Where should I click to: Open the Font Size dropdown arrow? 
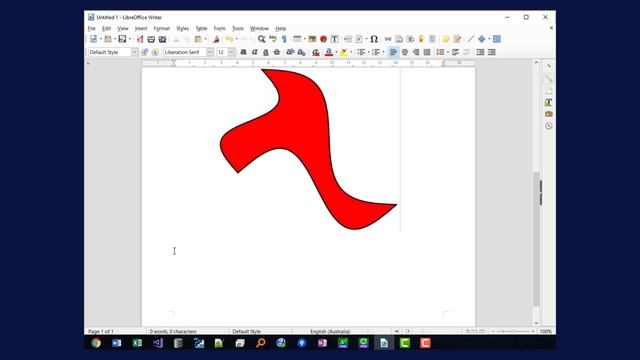pyautogui.click(x=232, y=52)
